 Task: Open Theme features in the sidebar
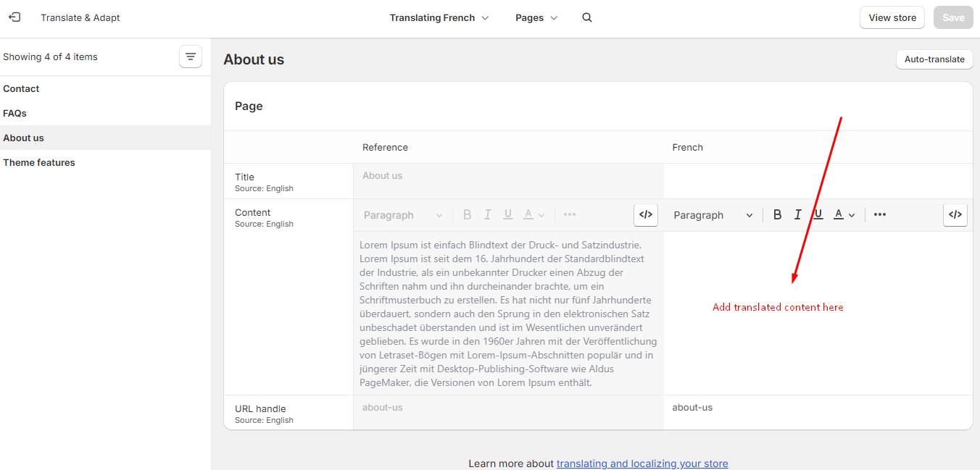click(x=39, y=162)
